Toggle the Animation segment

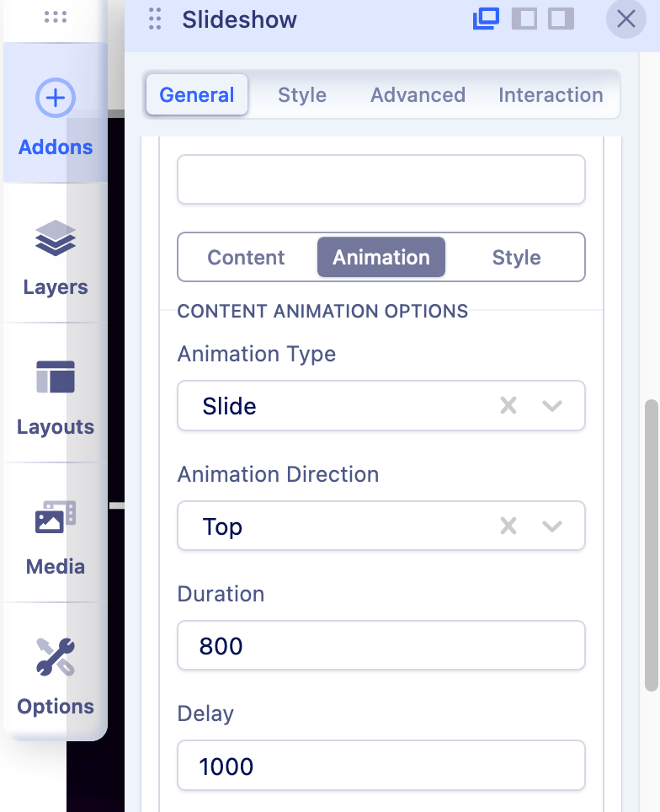click(x=381, y=257)
